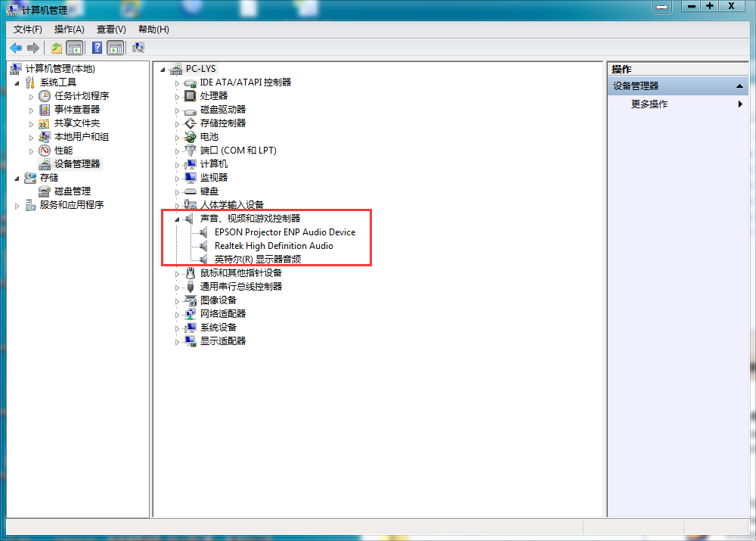
Task: Expand the 显示适配器 node arrow
Action: [177, 342]
